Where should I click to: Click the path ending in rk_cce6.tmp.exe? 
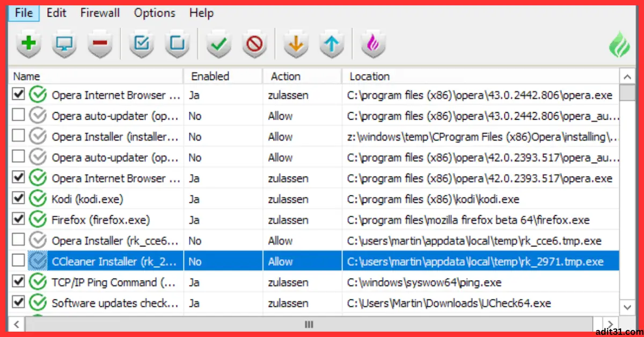pyautogui.click(x=474, y=241)
